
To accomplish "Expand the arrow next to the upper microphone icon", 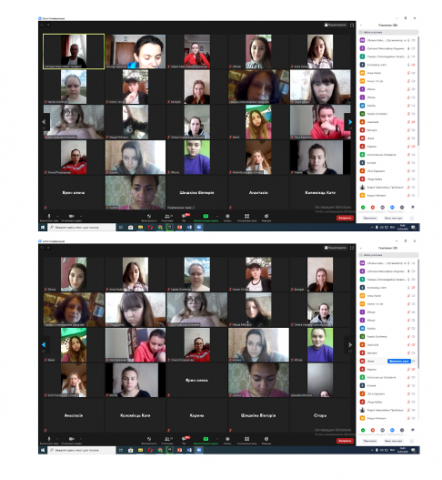I will click(x=57, y=216).
